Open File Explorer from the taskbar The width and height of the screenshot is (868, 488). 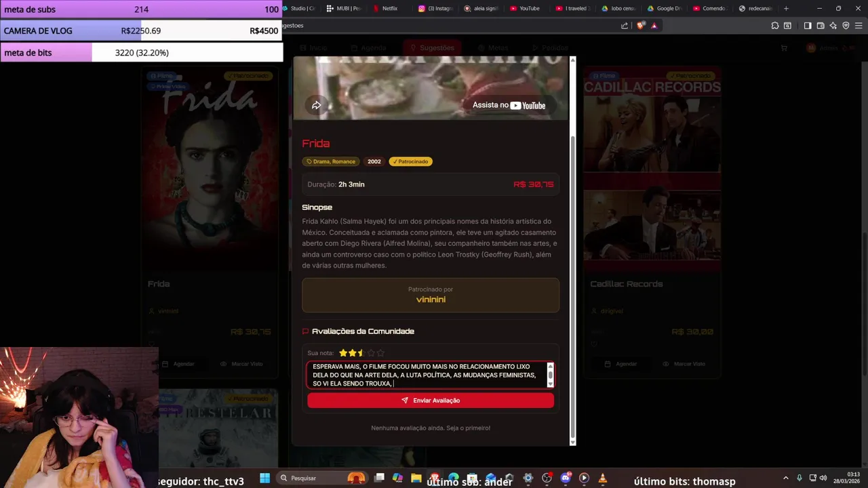pyautogui.click(x=416, y=478)
